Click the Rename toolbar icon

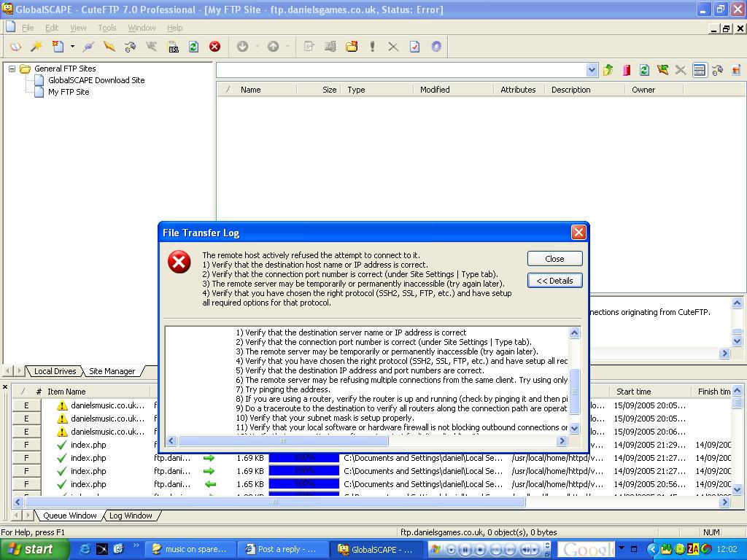pyautogui.click(x=330, y=47)
